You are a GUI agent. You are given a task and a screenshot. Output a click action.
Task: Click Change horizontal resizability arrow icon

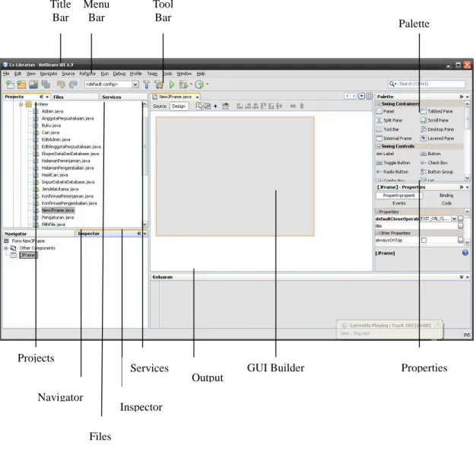pyautogui.click(x=293, y=106)
